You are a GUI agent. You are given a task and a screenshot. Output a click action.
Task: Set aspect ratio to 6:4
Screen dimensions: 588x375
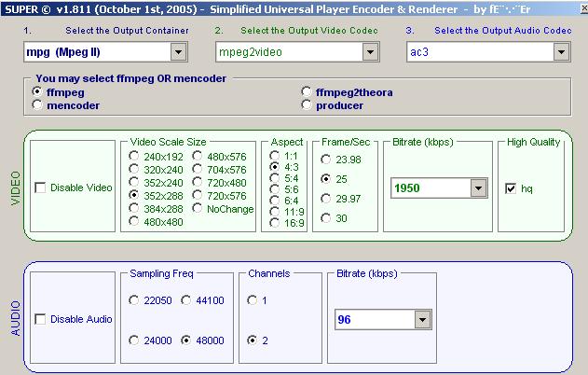[275, 200]
